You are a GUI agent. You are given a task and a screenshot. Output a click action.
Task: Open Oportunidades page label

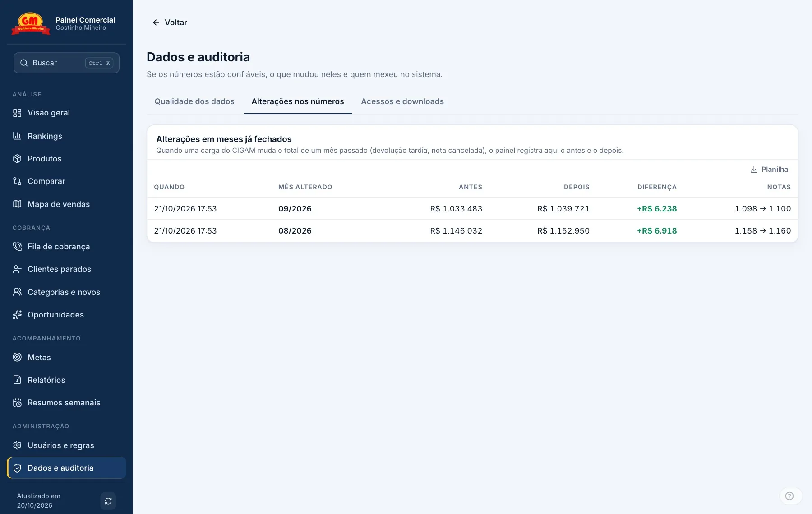coord(56,315)
